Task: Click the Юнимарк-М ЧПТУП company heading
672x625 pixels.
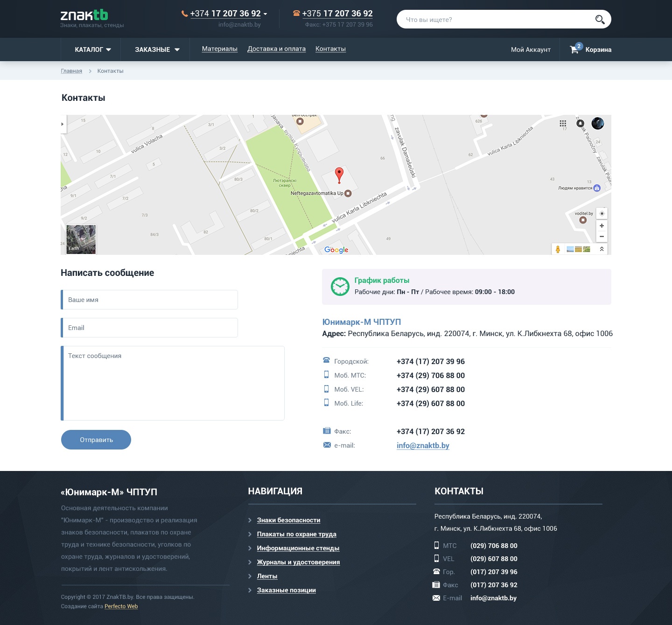Action: tap(362, 322)
